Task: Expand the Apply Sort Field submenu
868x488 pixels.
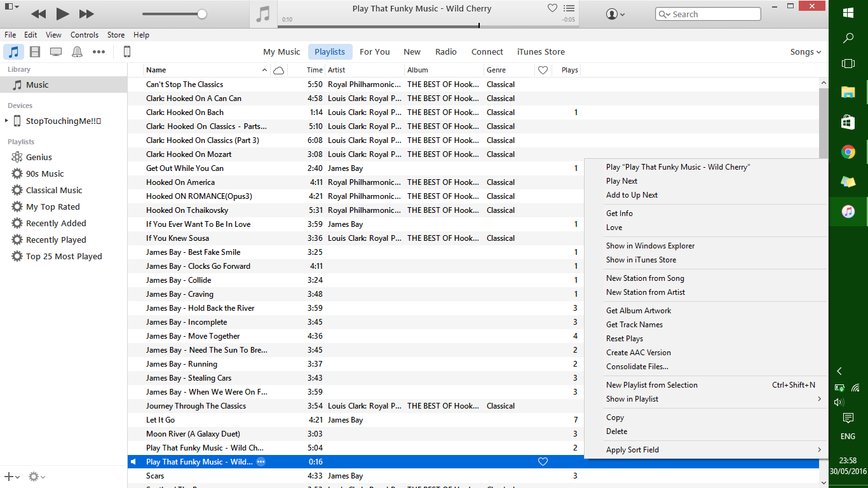Action: 706,450
